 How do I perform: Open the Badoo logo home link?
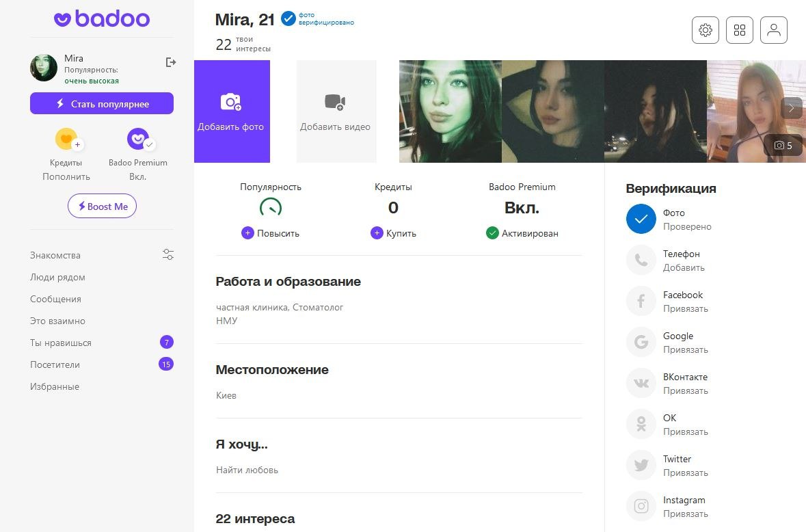click(102, 19)
